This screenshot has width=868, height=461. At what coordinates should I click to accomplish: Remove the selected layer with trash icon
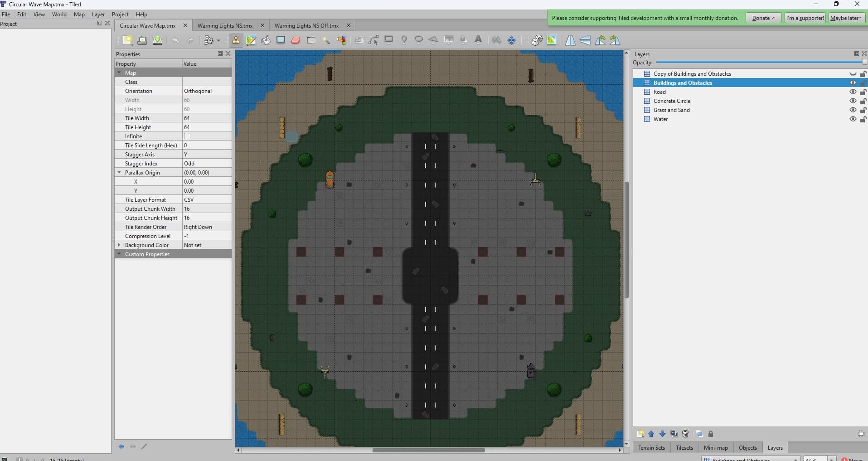pyautogui.click(x=685, y=434)
